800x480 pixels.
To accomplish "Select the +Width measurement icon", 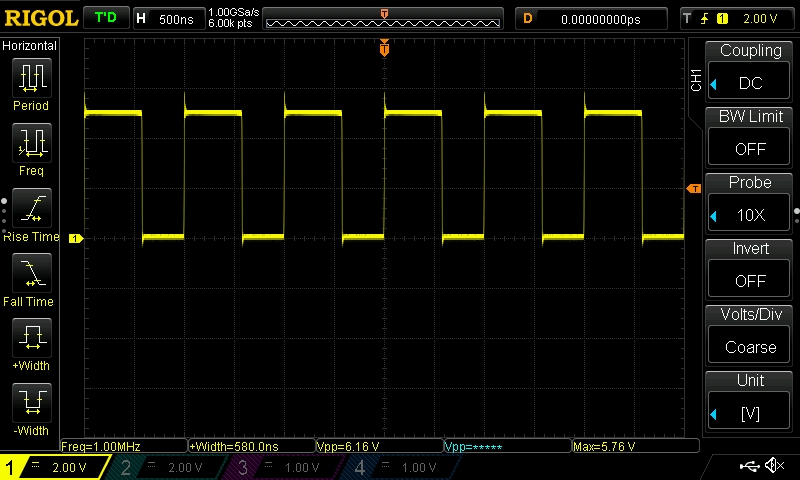I will [x=32, y=338].
